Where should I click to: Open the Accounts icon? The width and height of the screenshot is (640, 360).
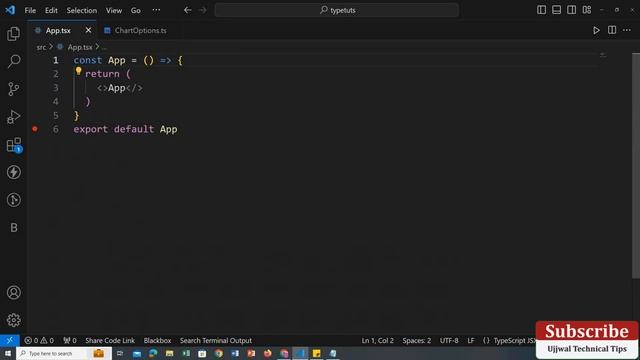click(13, 292)
